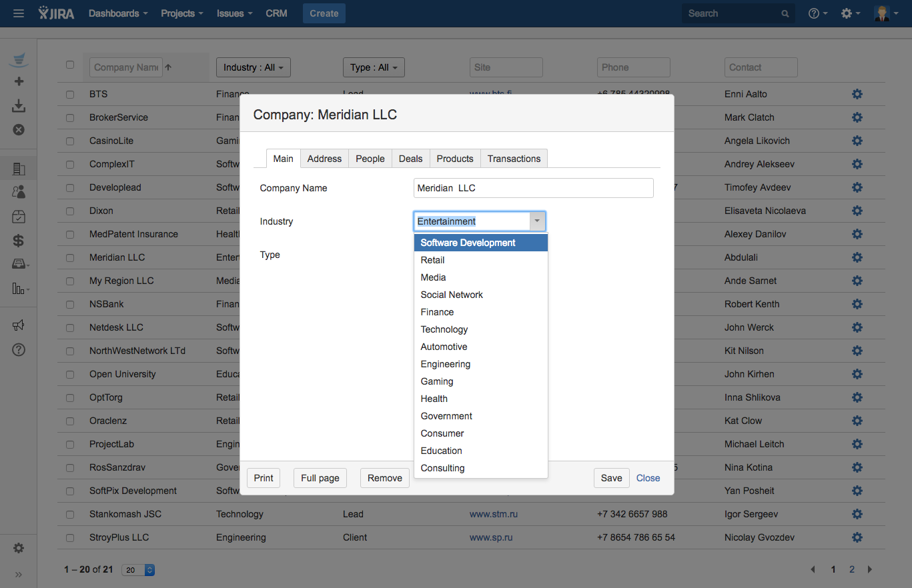Tick the checkbox for the BTS row
This screenshot has height=588, width=912.
coord(70,95)
